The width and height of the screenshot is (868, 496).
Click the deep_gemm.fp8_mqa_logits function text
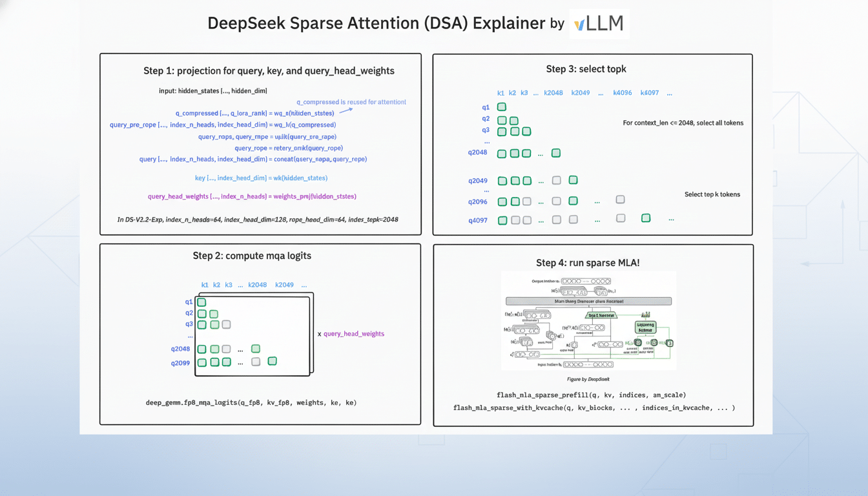click(251, 402)
